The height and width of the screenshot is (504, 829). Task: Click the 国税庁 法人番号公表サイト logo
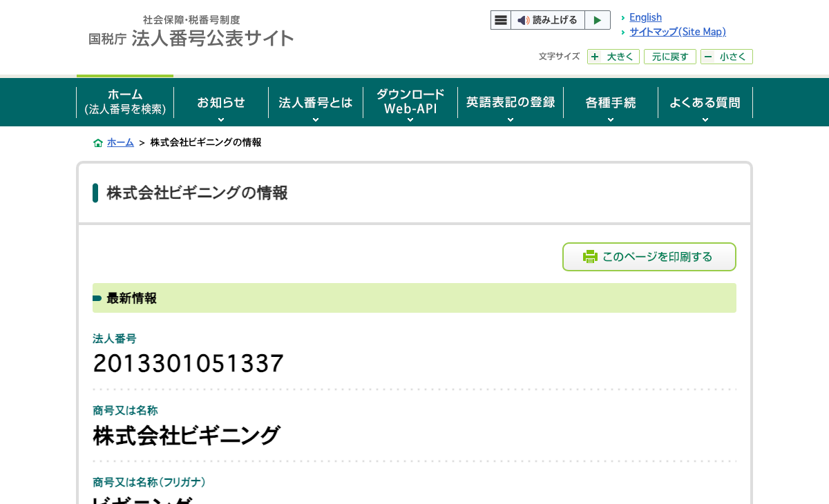tap(191, 32)
